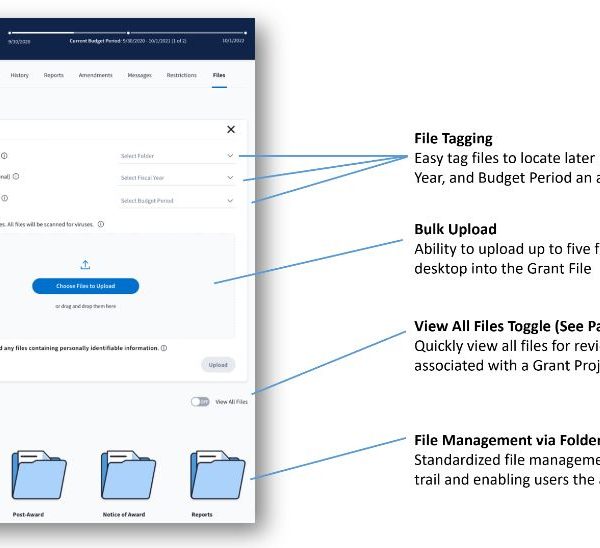The height and width of the screenshot is (548, 600).
Task: Click the Choose Files to Upload button
Action: [x=85, y=286]
